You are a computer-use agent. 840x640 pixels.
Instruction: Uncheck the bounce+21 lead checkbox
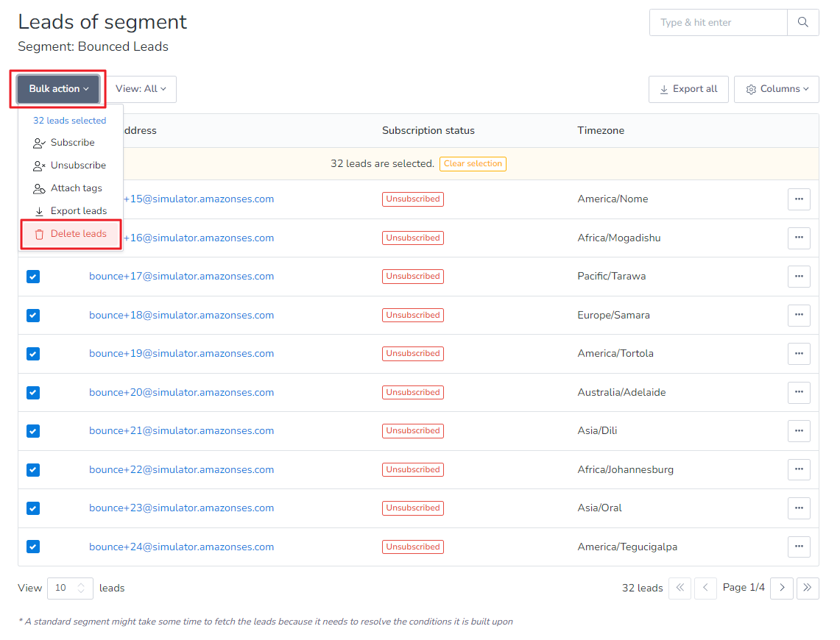click(33, 431)
